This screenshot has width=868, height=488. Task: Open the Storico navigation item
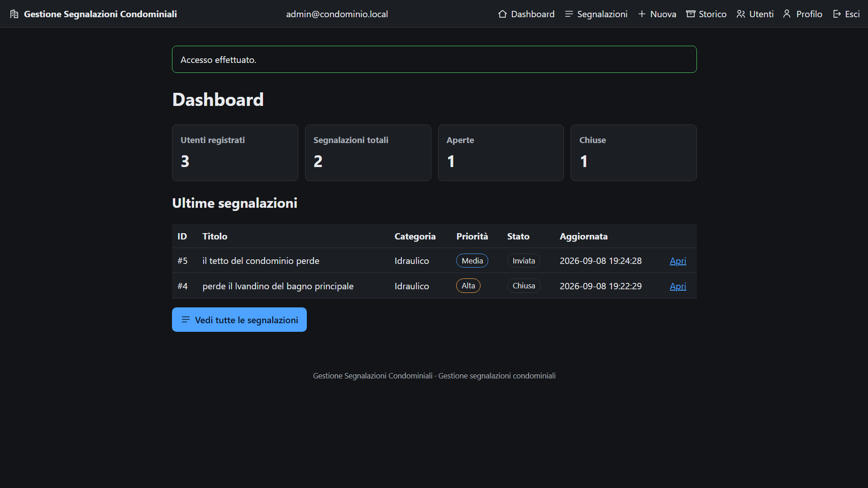point(706,14)
